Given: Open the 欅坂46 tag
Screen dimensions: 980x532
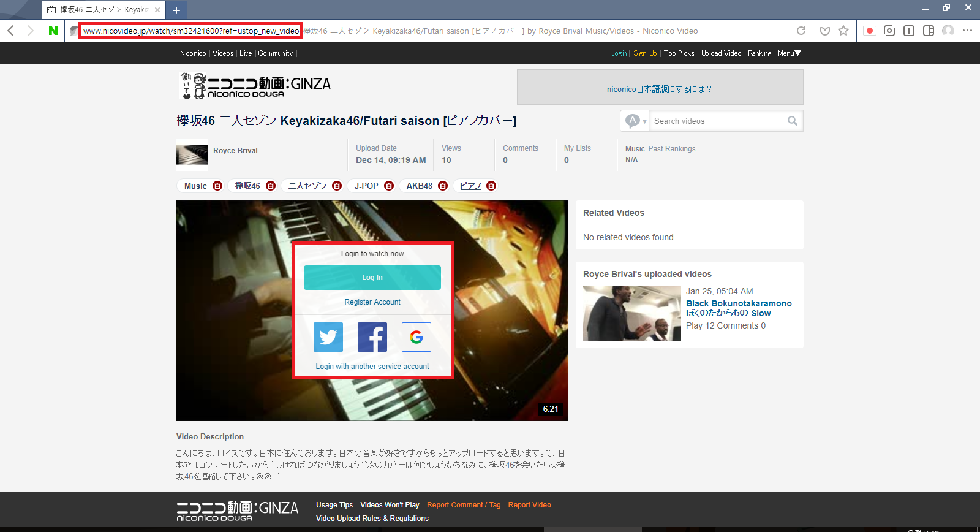Looking at the screenshot, I should (x=247, y=186).
